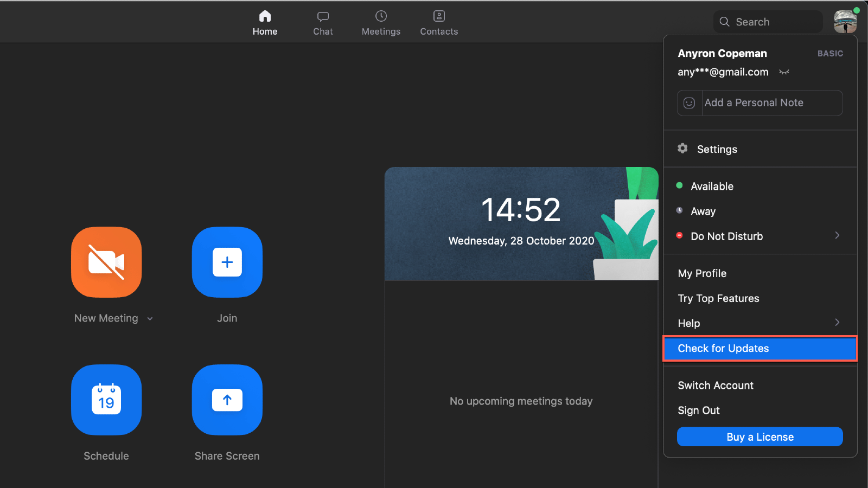868x488 pixels.
Task: Click the Settings gear icon
Action: (682, 149)
